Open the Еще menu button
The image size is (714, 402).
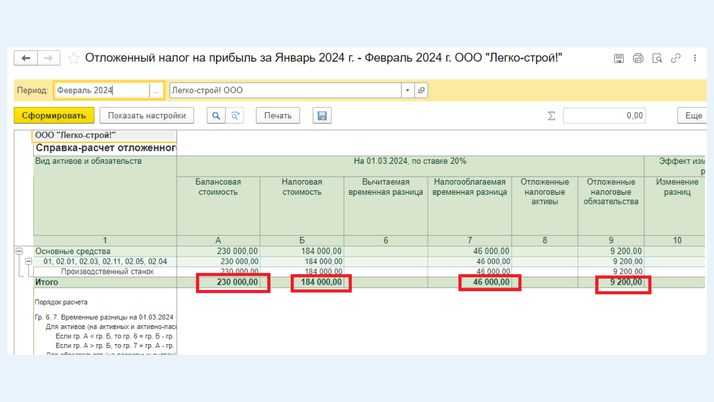point(693,116)
